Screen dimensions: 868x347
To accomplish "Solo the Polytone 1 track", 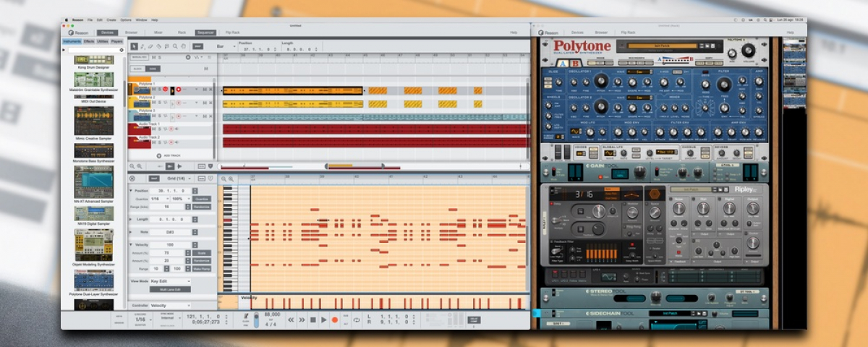I will (159, 89).
